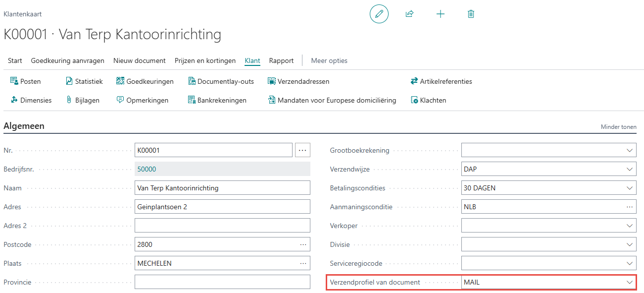The image size is (644, 293).
Task: Open Posten ledger entries
Action: click(x=26, y=81)
